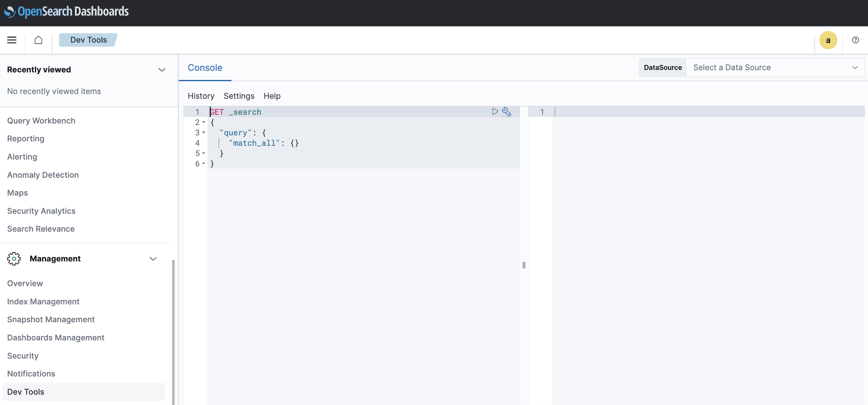Open Query Workbench from the sidebar
This screenshot has height=405, width=868.
click(x=41, y=121)
